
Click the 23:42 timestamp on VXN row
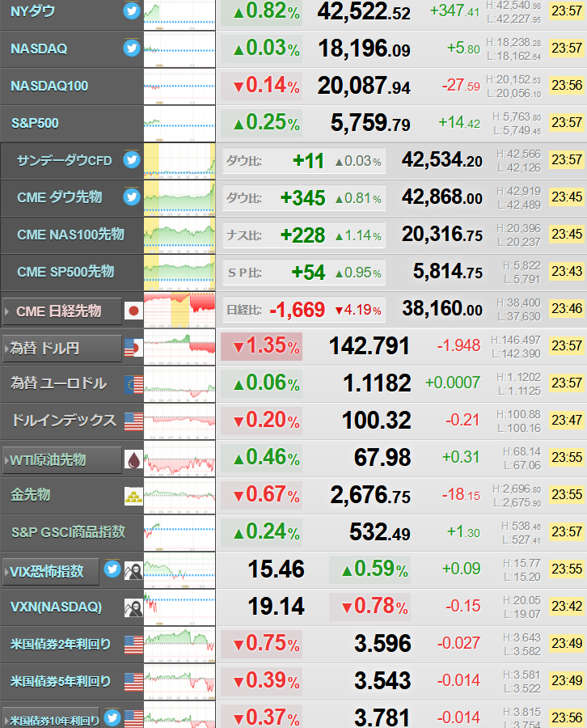(567, 607)
